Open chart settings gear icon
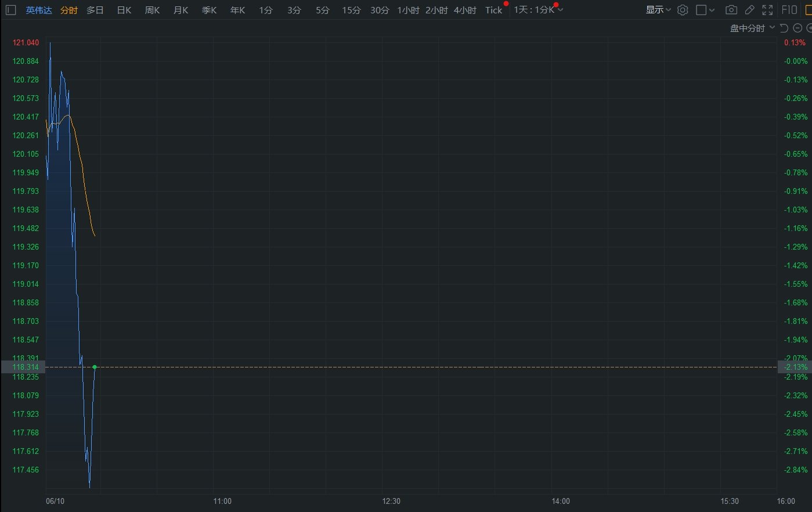The width and height of the screenshot is (812, 512). (683, 10)
